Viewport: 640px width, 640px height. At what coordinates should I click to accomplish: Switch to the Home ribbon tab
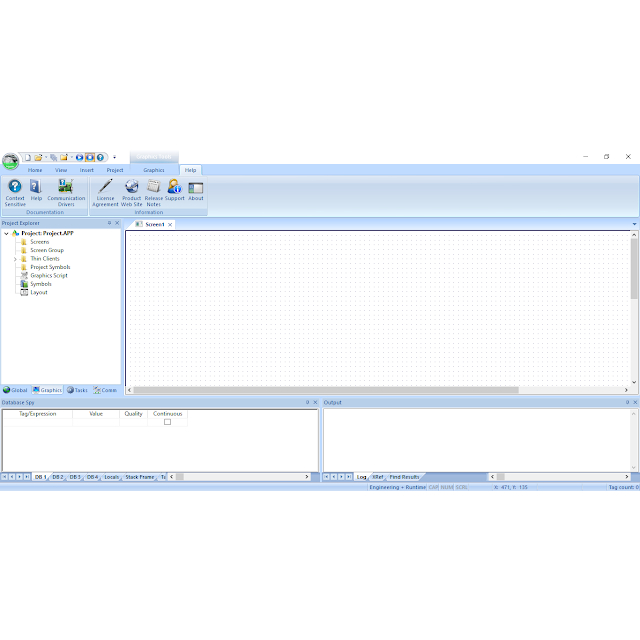tap(35, 170)
